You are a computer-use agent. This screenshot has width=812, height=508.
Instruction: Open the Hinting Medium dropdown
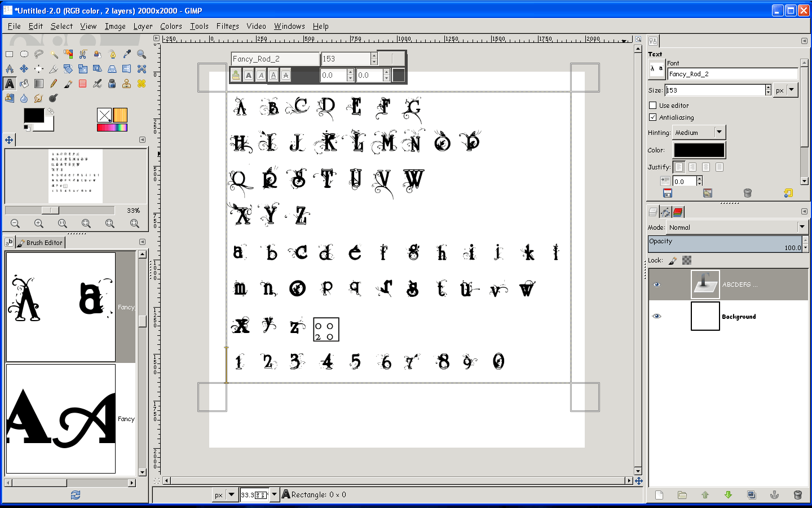click(x=699, y=132)
